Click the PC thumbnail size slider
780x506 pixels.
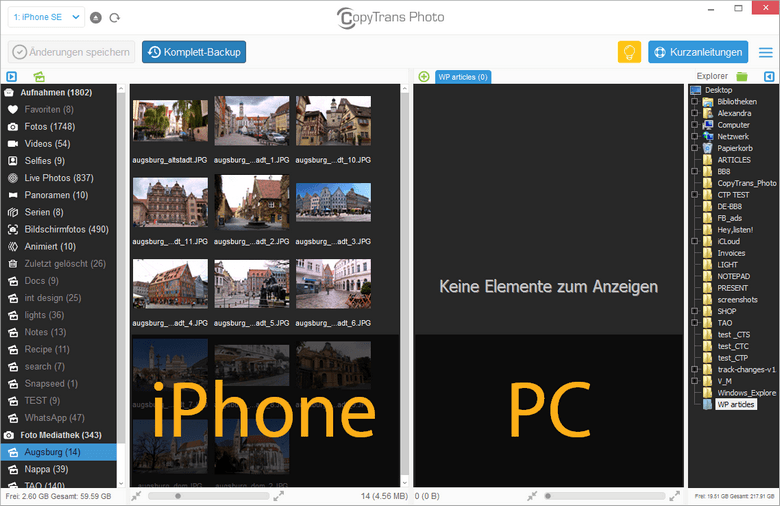tap(604, 496)
